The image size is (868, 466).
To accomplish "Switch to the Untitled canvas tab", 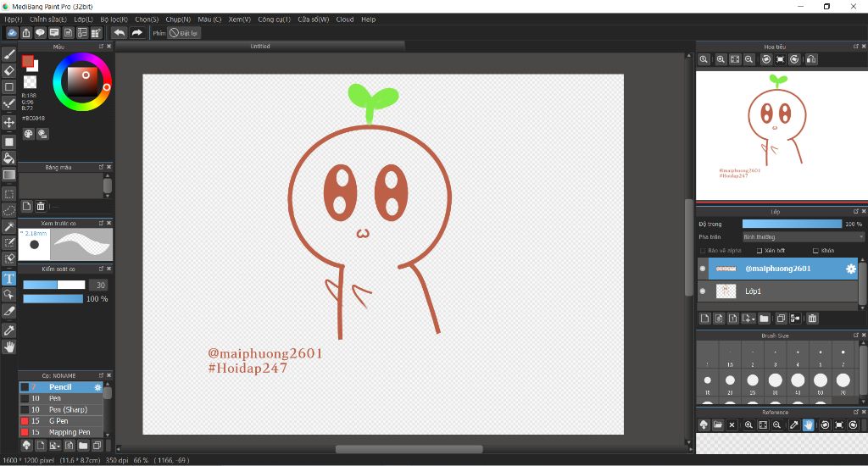I will (260, 47).
